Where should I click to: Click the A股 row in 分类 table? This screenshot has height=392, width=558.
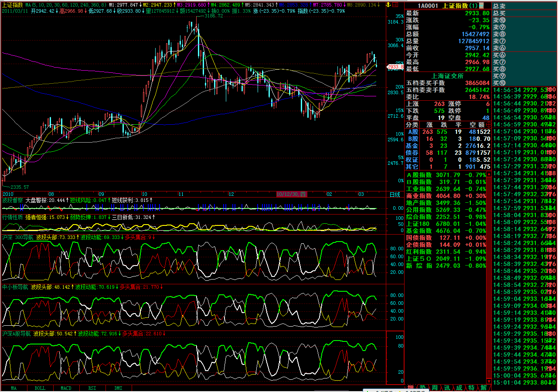pyautogui.click(x=448, y=132)
